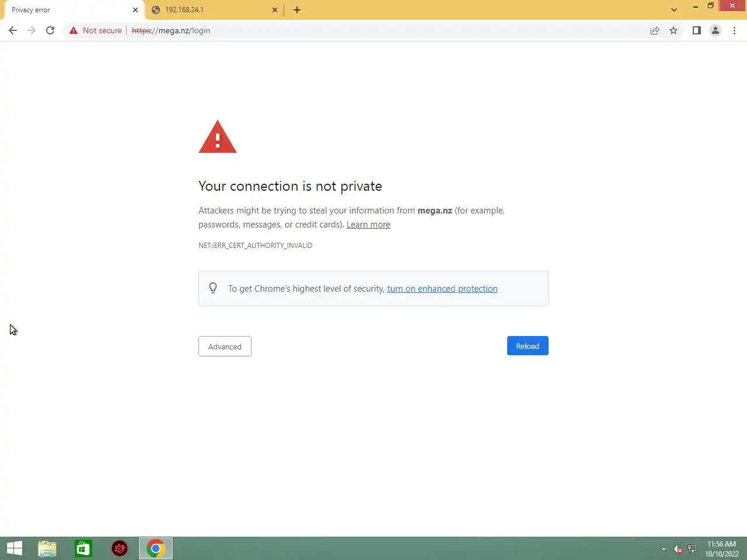Click the red warning triangle icon
747x560 pixels.
[x=218, y=137]
